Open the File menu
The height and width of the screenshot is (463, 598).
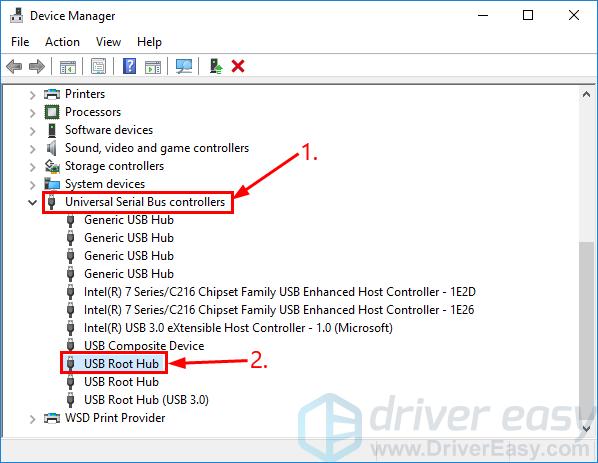click(x=20, y=42)
